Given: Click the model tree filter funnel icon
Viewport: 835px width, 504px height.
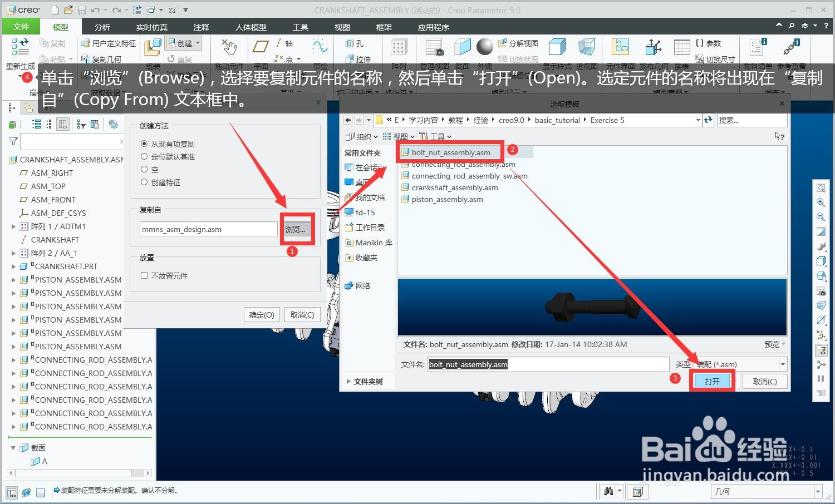Looking at the screenshot, I should coord(13,142).
